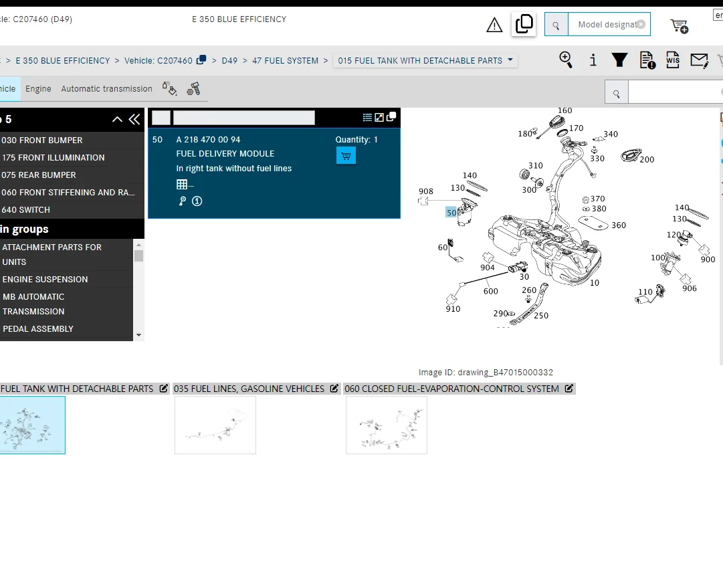Image resolution: width=723 pixels, height=588 pixels.
Task: Open 060 fuel evaporation control thumbnail
Action: 387,425
